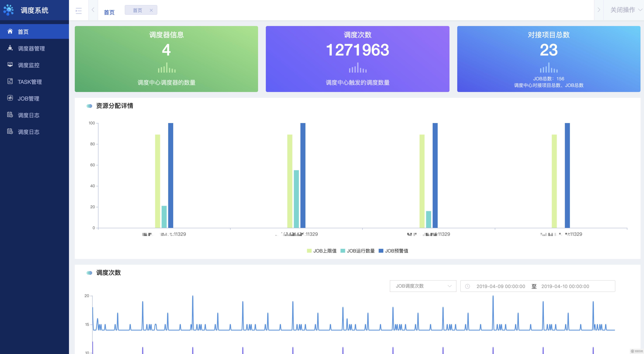Click the home icon next to 首页
Viewport: 644px width, 354px height.
[x=10, y=31]
